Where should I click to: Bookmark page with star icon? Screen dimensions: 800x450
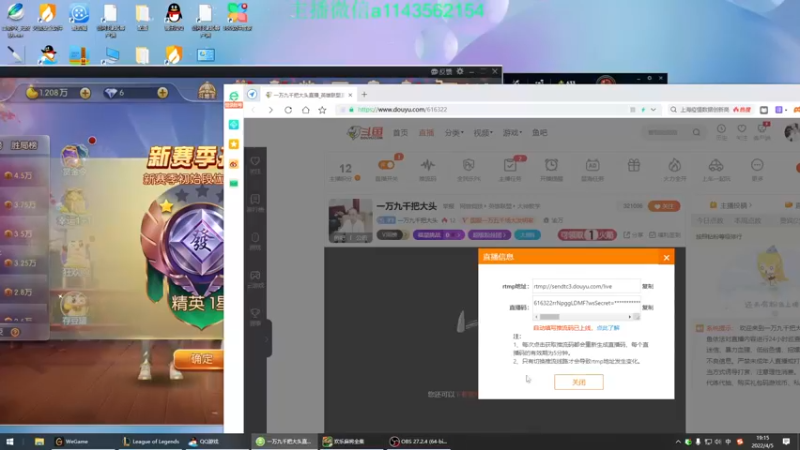point(322,110)
